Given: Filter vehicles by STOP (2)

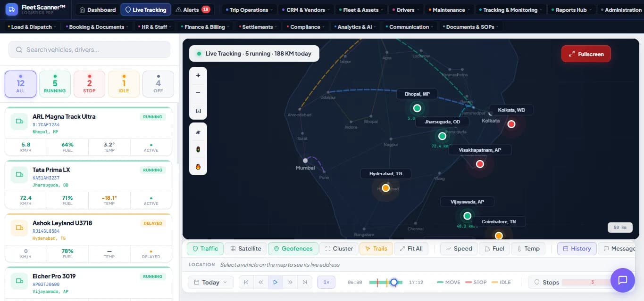Looking at the screenshot, I should 89,84.
